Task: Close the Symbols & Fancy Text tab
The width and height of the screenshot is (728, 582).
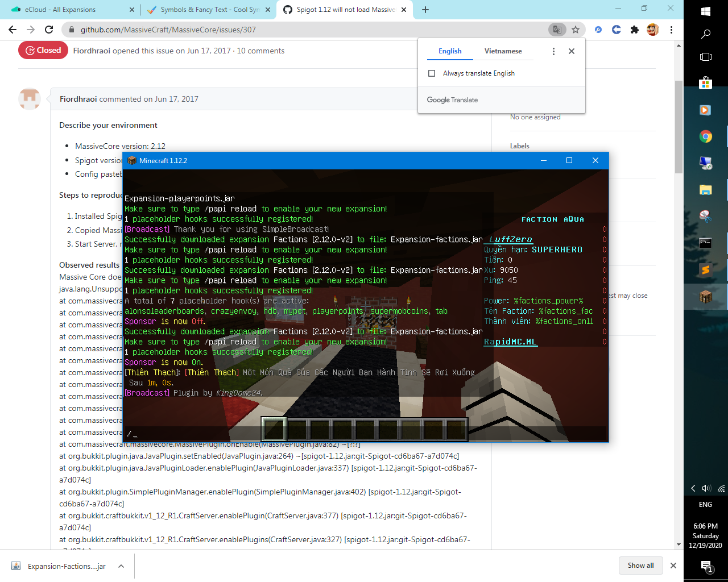Action: pyautogui.click(x=267, y=10)
